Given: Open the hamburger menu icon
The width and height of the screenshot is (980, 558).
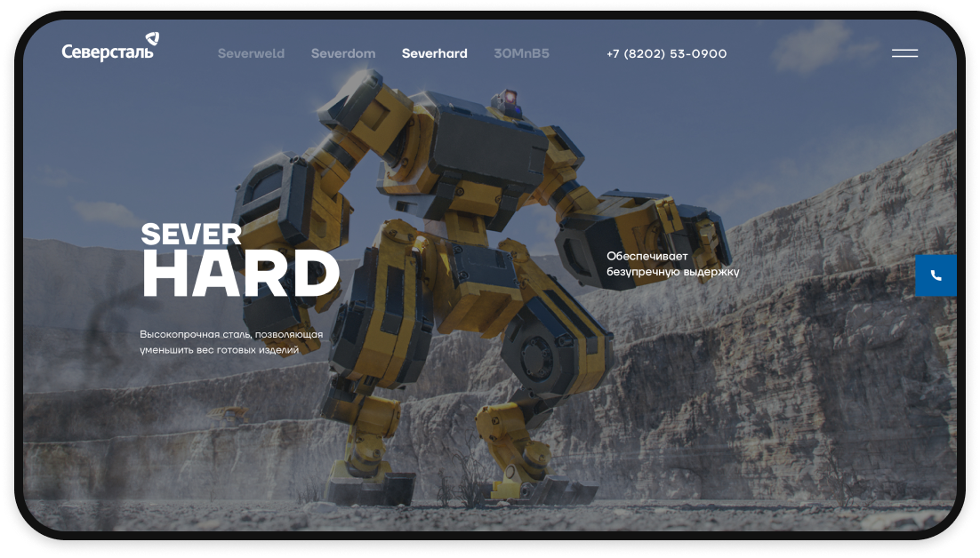Looking at the screenshot, I should (904, 53).
